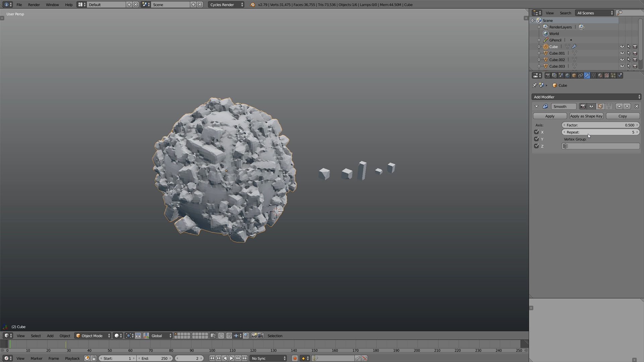Toggle the 3D manipulator widget icon
Image resolution: width=644 pixels, height=362 pixels.
146,336
